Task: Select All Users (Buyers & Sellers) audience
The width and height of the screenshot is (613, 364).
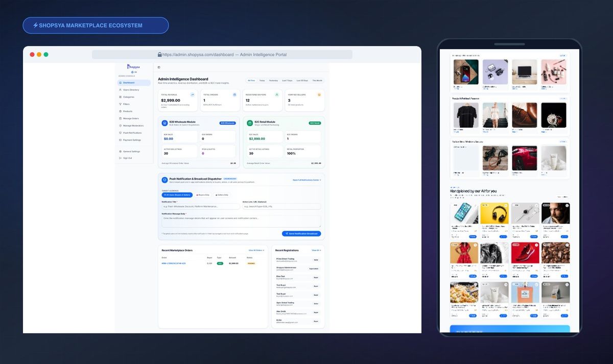Action: (177, 195)
